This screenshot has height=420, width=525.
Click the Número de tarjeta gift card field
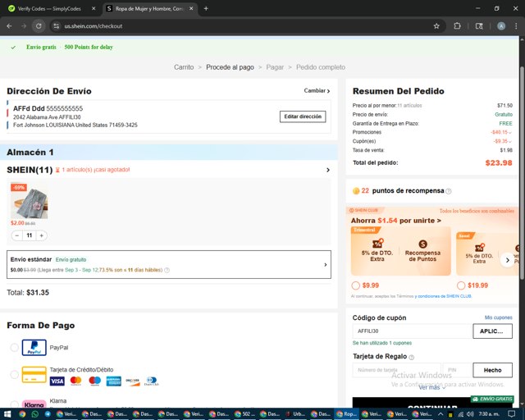[397, 370]
